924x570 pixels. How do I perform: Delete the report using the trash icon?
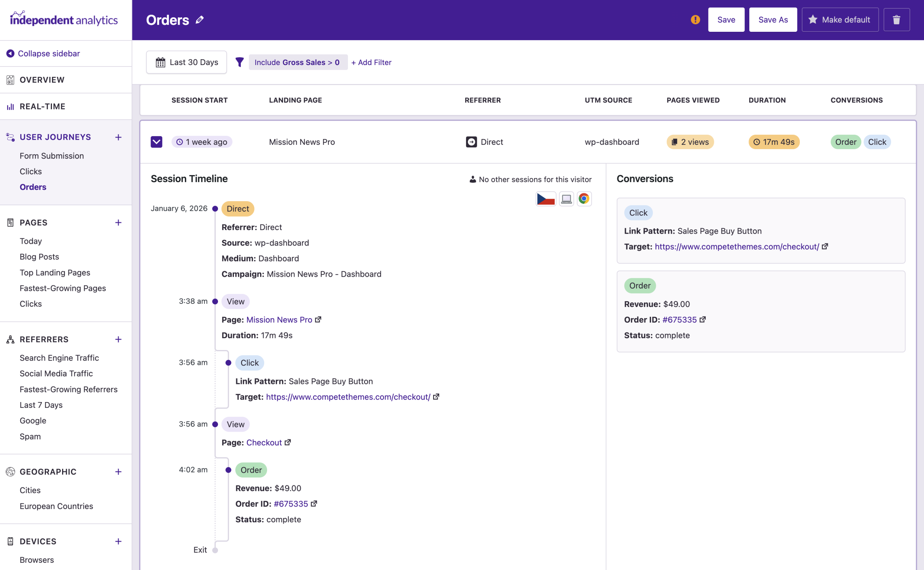897,20
